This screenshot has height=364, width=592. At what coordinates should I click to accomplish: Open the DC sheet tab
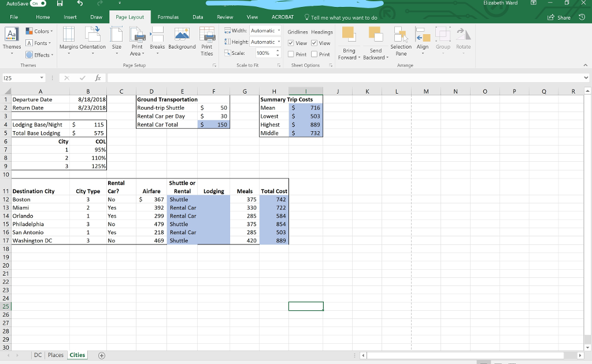coord(38,355)
